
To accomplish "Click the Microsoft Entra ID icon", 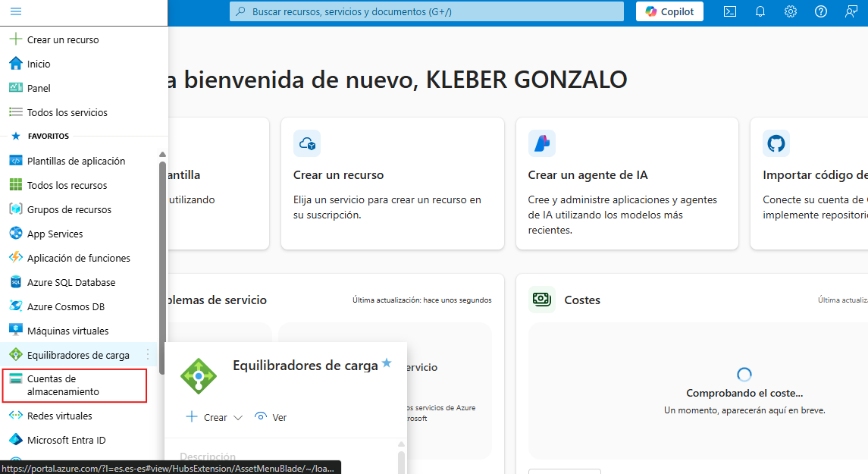I will 16,440.
